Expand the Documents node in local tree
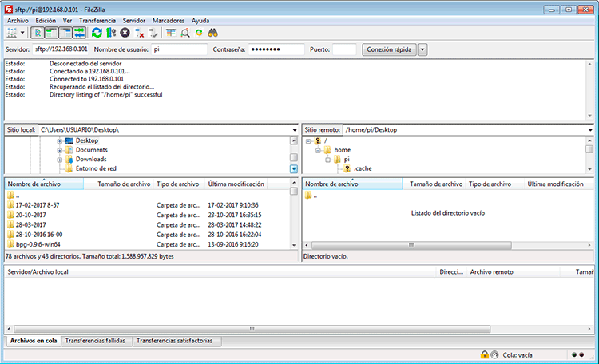The width and height of the screenshot is (599, 364). pos(60,151)
